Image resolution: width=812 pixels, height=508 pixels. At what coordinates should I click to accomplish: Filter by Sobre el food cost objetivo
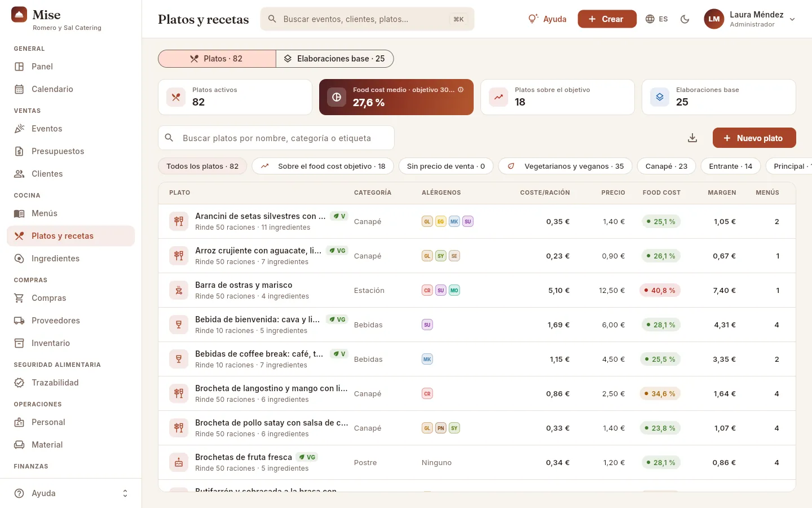323,167
